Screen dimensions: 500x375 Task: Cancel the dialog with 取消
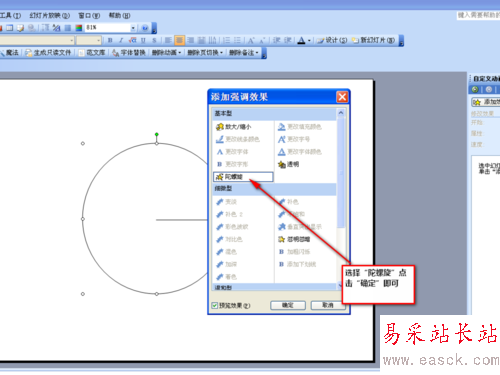pos(327,305)
